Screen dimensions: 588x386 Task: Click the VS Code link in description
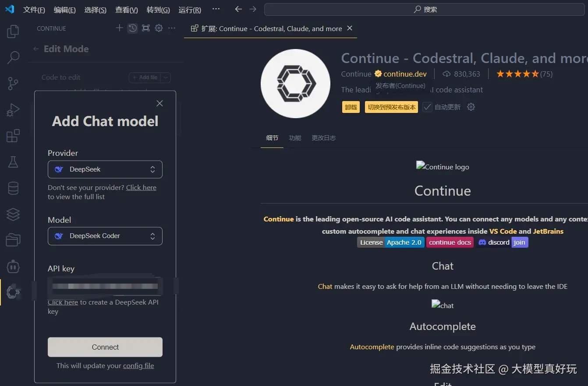pos(503,231)
